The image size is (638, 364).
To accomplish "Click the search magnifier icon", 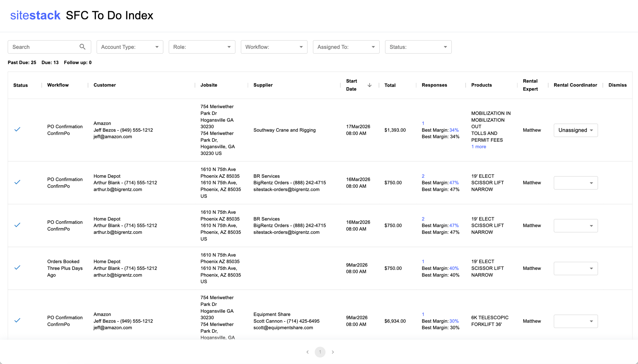I will (x=82, y=47).
